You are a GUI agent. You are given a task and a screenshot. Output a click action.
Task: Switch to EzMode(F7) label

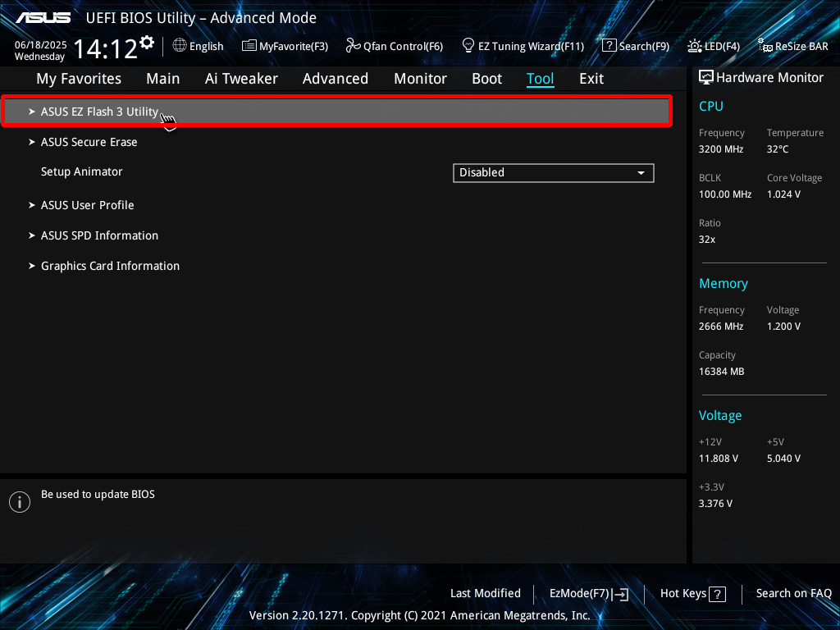pyautogui.click(x=580, y=594)
